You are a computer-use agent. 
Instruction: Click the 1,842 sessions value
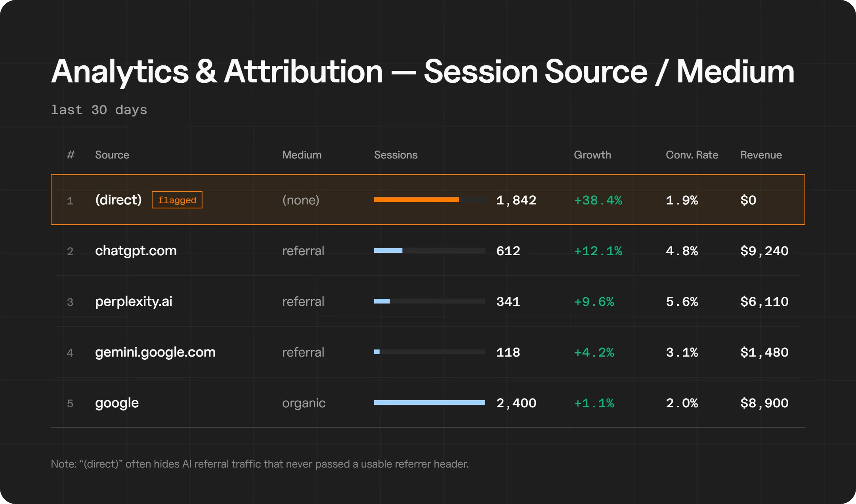(516, 200)
